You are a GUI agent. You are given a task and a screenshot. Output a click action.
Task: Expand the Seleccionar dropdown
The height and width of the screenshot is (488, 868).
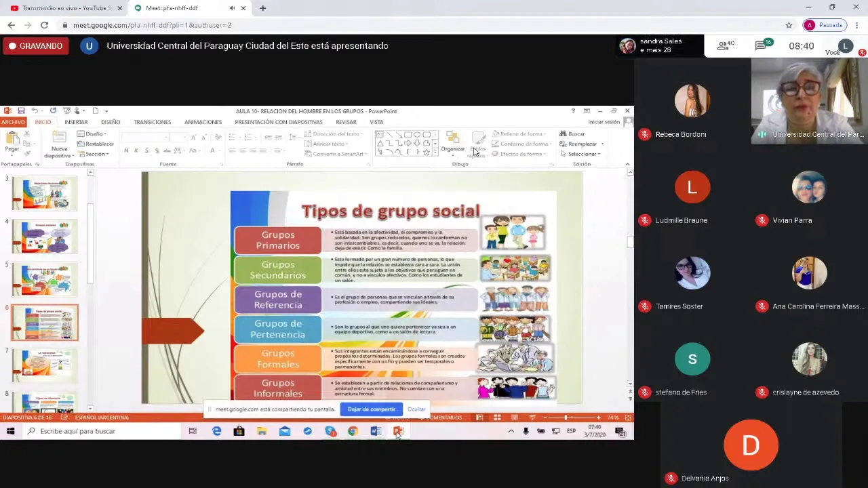[580, 154]
